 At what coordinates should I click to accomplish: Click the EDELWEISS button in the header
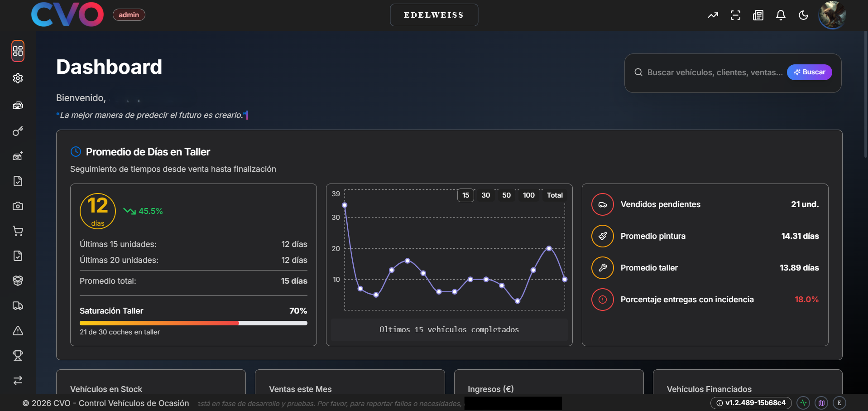[433, 15]
